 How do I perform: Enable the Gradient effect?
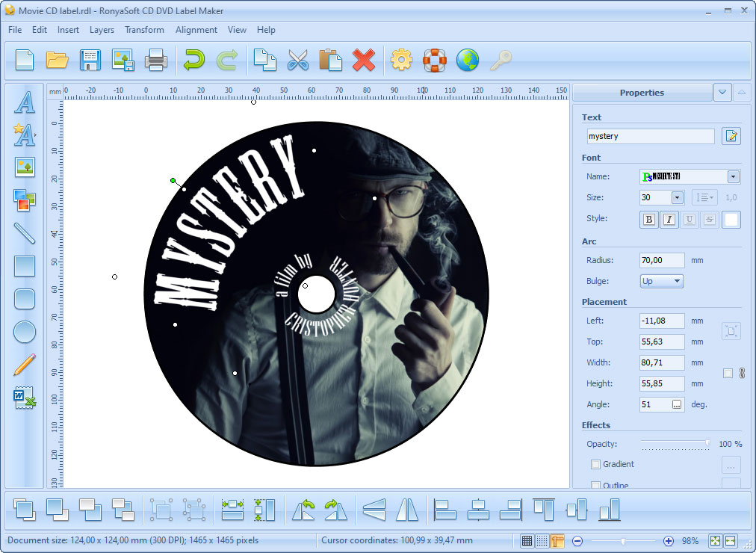[595, 463]
